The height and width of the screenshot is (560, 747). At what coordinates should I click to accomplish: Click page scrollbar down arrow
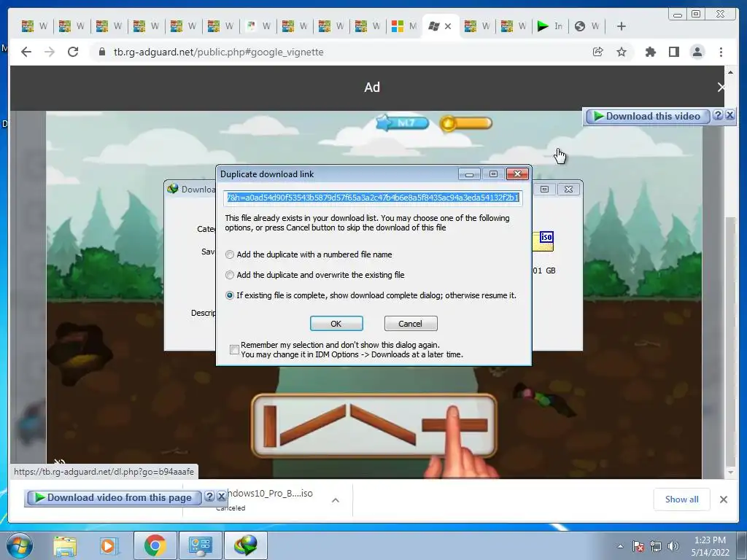(731, 472)
